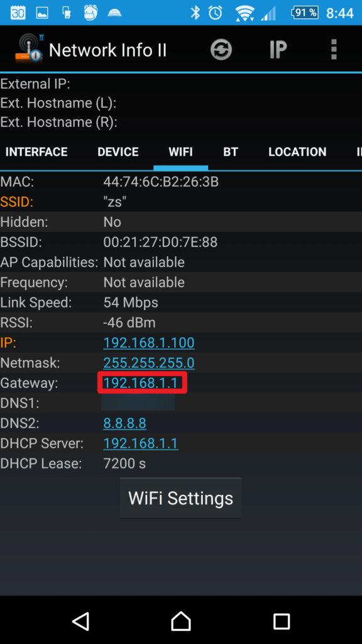Switch to the BT tab
362x644 pixels.
click(231, 152)
